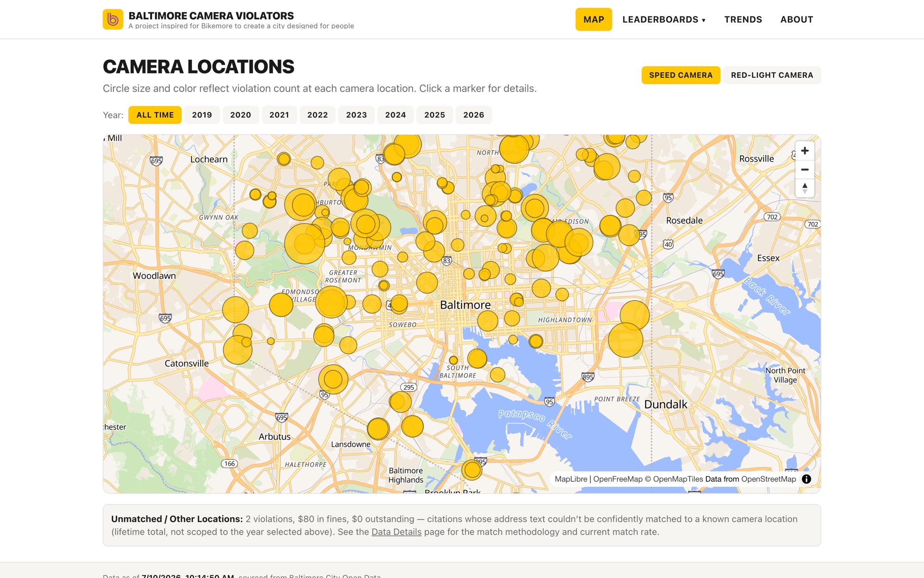924x578 pixels.
Task: Click the Catonsville map label
Action: 187,363
